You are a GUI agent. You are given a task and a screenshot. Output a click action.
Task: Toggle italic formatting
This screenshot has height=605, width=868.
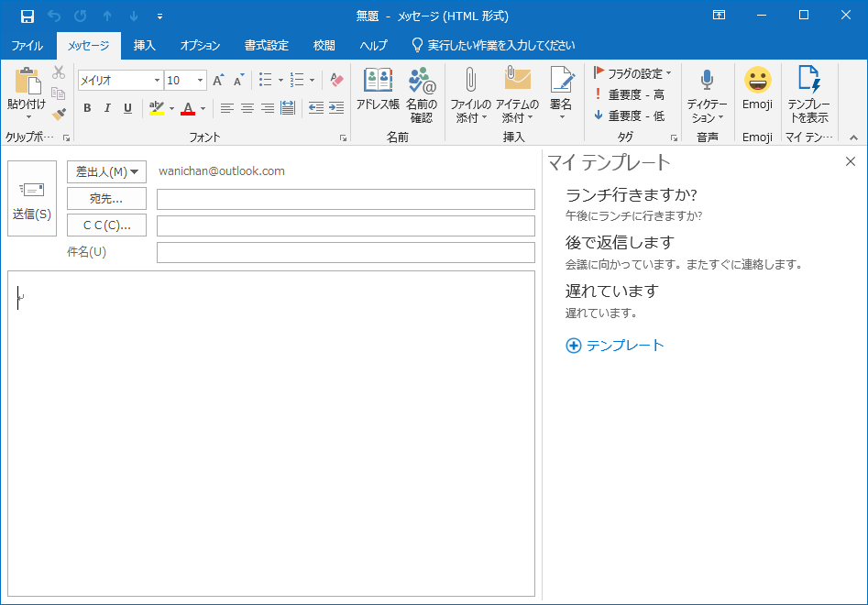(x=107, y=108)
